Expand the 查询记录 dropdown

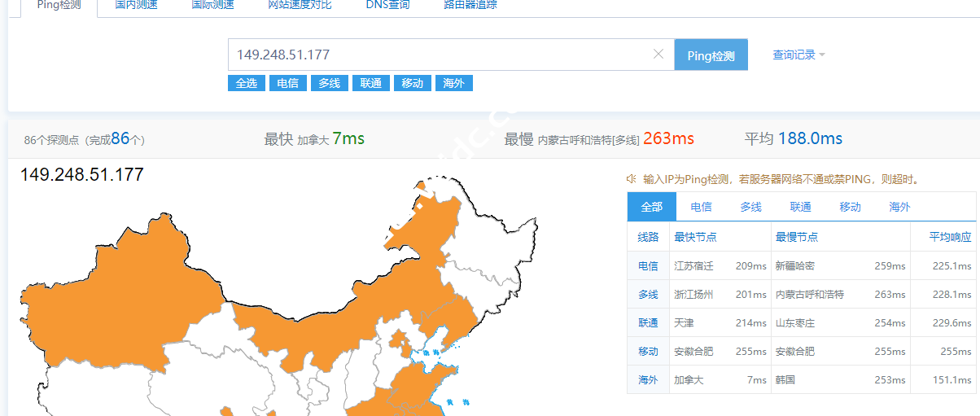coord(798,55)
